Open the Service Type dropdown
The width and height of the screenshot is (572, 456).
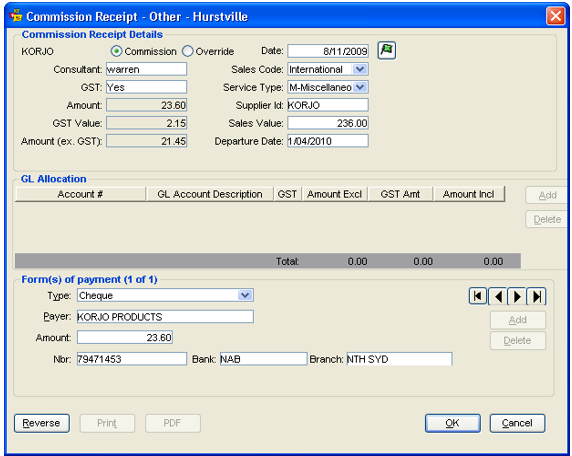pyautogui.click(x=360, y=87)
